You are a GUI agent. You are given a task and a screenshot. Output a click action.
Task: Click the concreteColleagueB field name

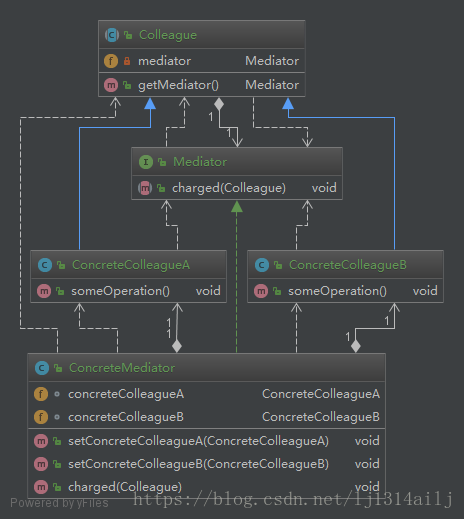tap(126, 417)
